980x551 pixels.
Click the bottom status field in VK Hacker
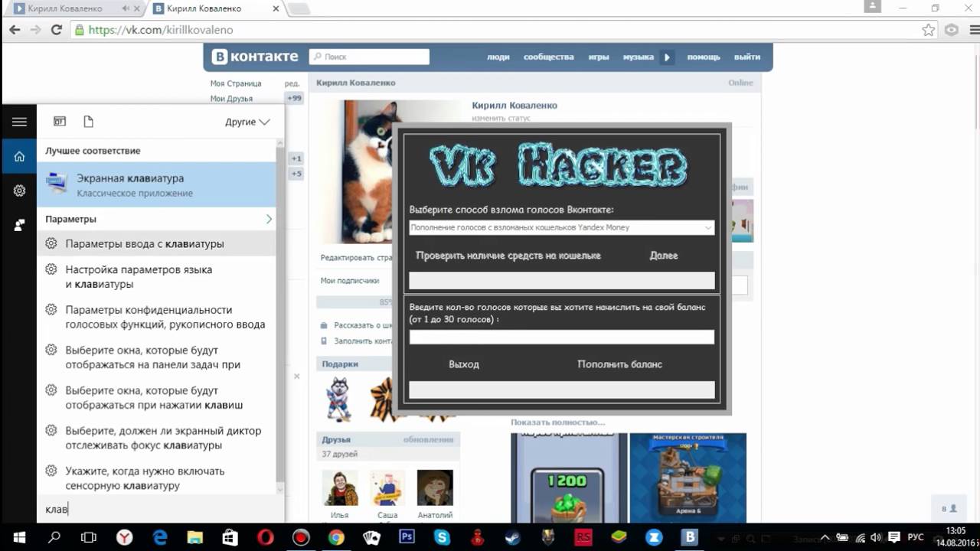(x=561, y=390)
